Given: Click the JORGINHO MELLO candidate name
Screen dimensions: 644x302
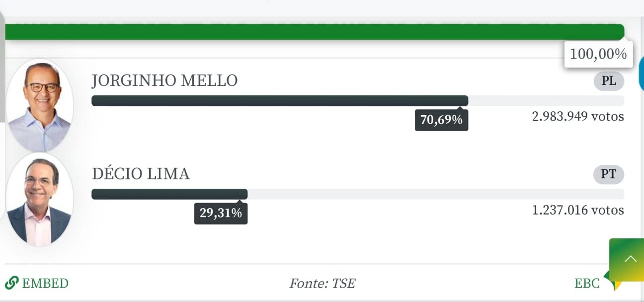Looking at the screenshot, I should click(x=164, y=80).
